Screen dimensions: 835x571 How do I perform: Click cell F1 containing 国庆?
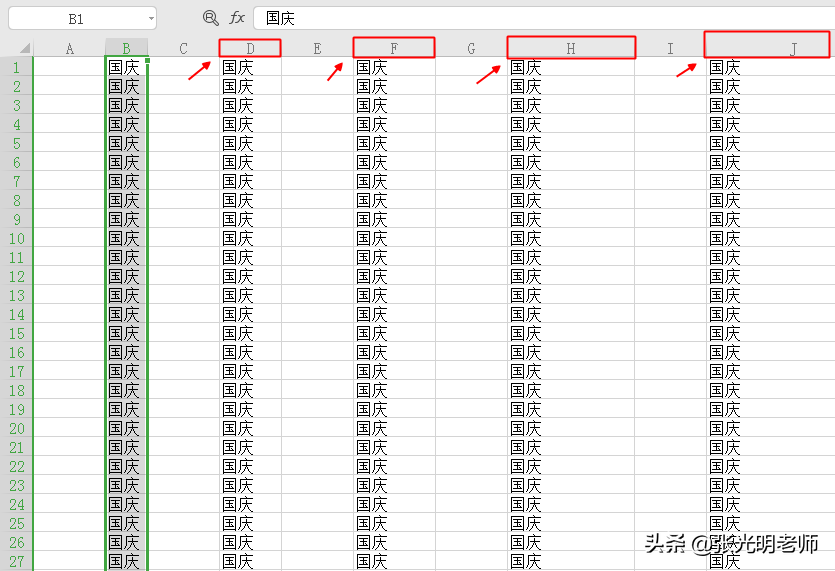(394, 67)
